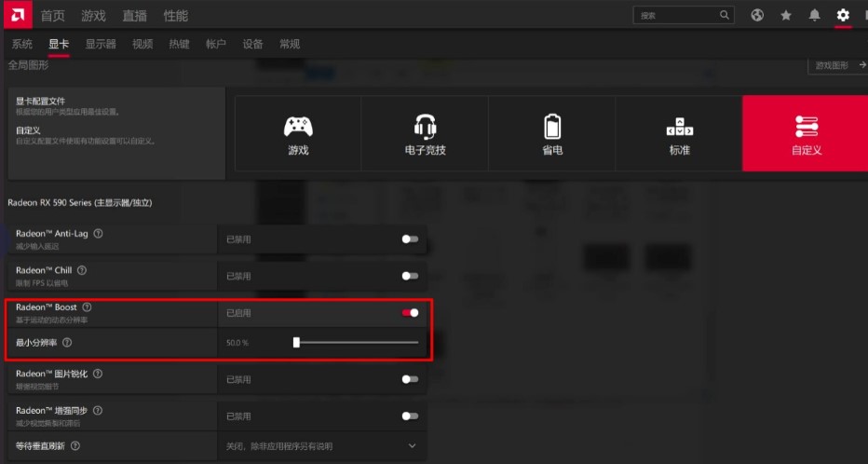The image size is (868, 464).
Task: Open help for 等待垂直刷新
Action: pyautogui.click(x=75, y=445)
